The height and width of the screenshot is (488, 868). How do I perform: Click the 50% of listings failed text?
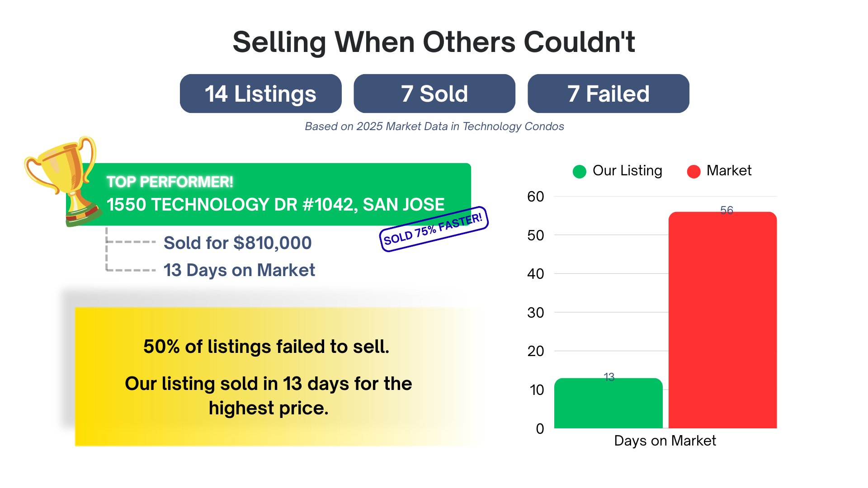266,347
